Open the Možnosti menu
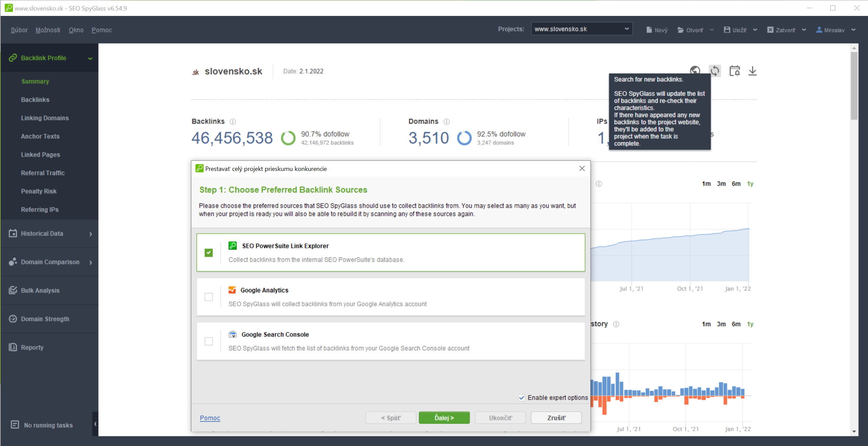This screenshot has height=446, width=868. 48,30
